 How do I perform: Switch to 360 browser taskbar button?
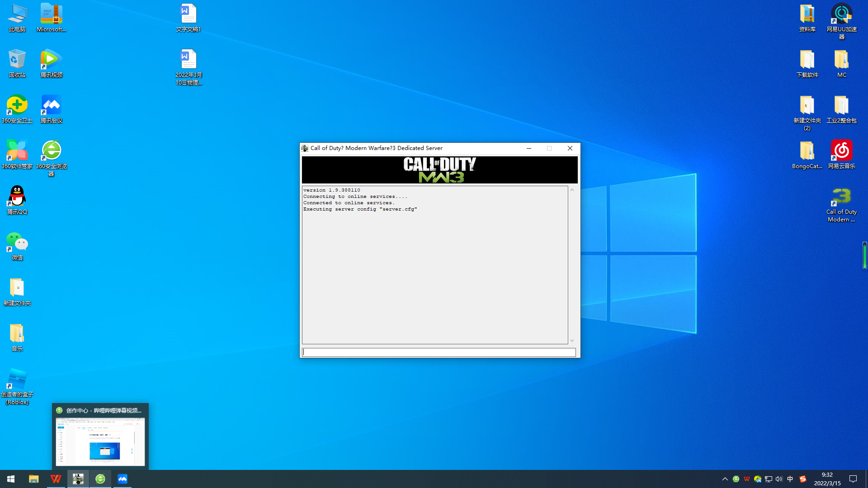(x=100, y=479)
